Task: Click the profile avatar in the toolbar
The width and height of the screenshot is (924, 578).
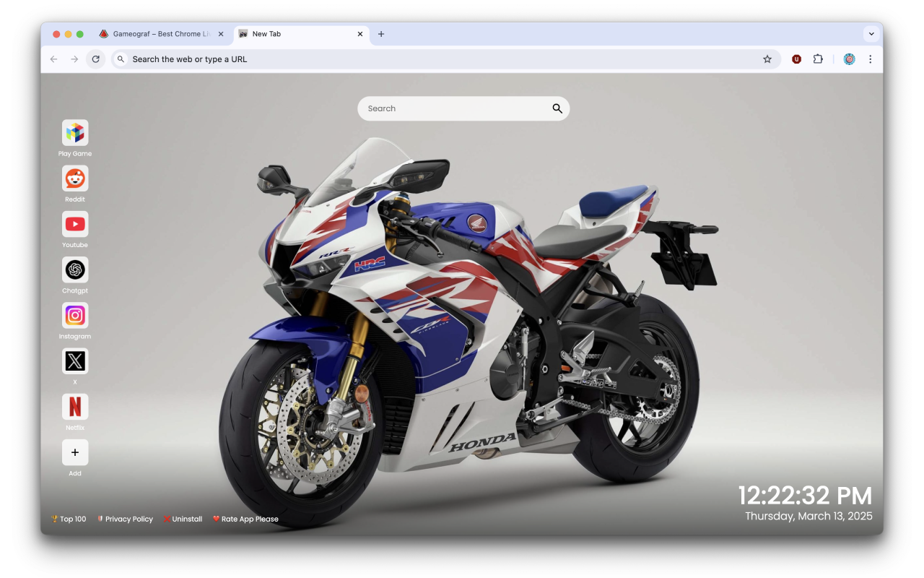Action: click(x=849, y=59)
